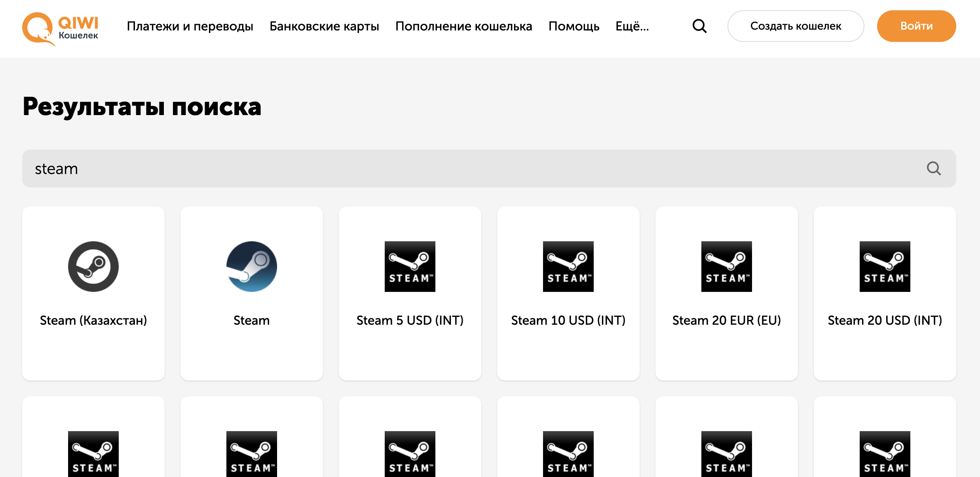Open the Steam 10 USD (INT) label
980x477 pixels.
[x=568, y=320]
